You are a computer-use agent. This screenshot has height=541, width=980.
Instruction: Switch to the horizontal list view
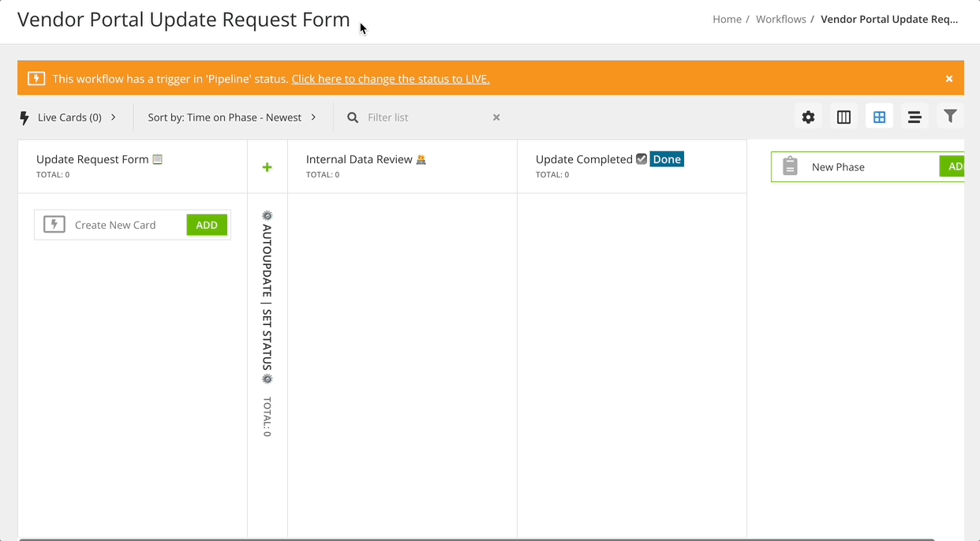(x=915, y=116)
